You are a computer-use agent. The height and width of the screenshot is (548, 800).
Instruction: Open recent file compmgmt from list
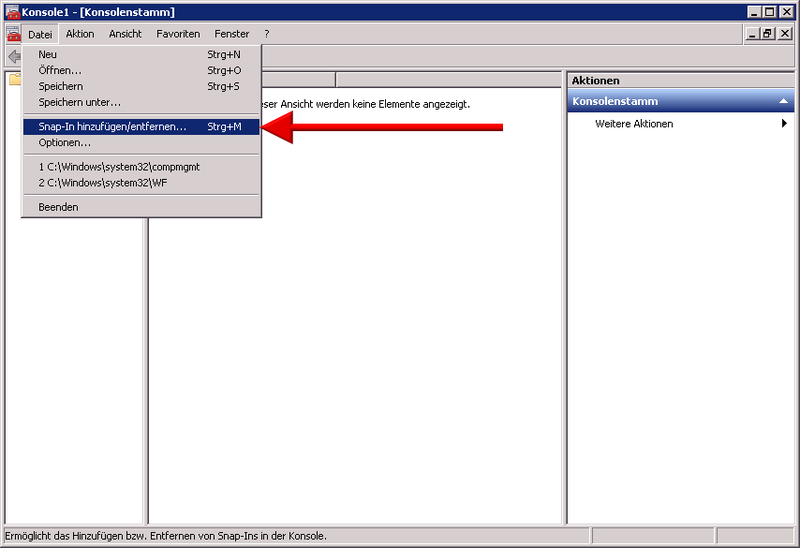tap(119, 167)
